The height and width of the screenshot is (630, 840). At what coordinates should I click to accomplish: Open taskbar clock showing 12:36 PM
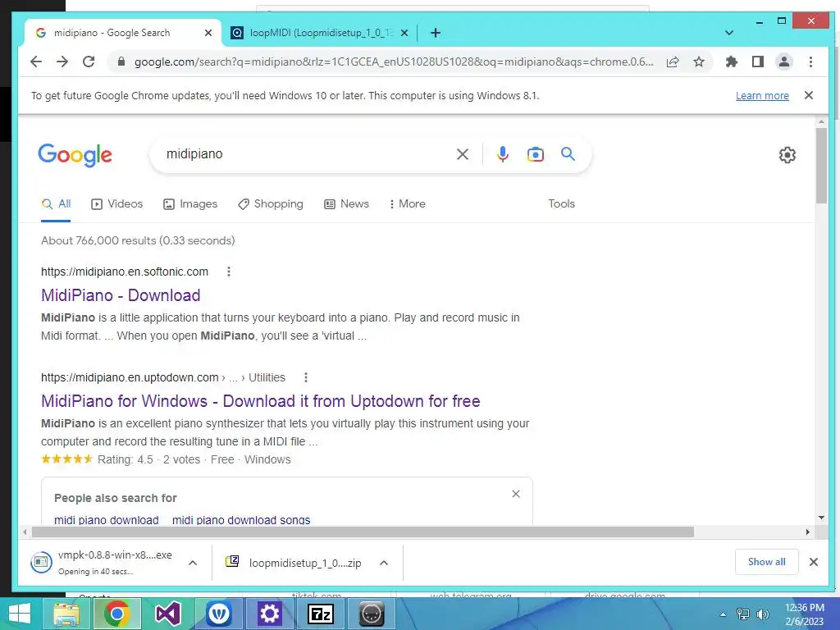804,614
